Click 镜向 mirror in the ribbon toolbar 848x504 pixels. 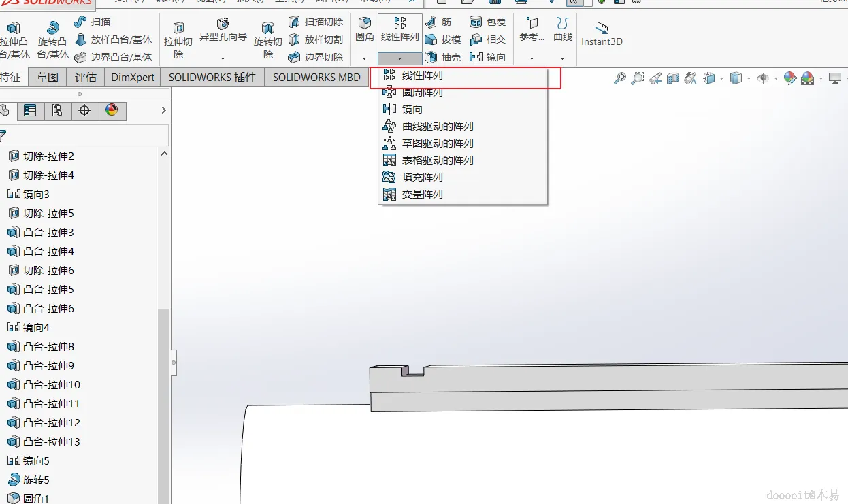pos(487,57)
